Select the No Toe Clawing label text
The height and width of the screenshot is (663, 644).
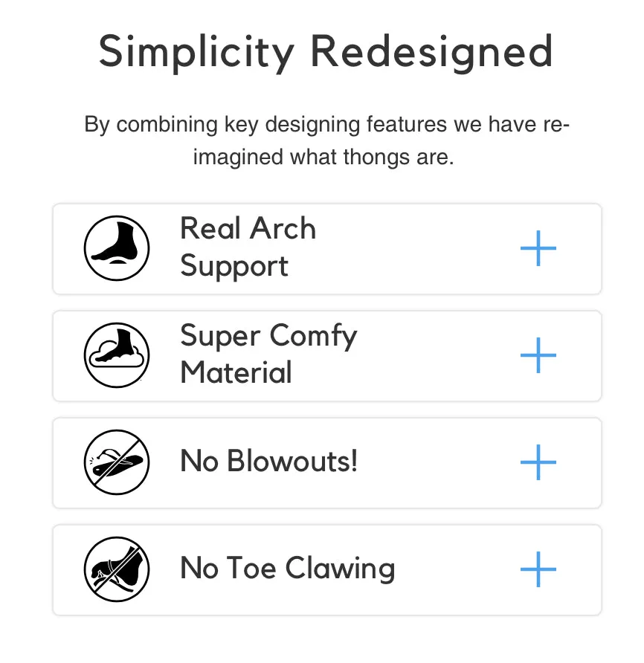287,568
